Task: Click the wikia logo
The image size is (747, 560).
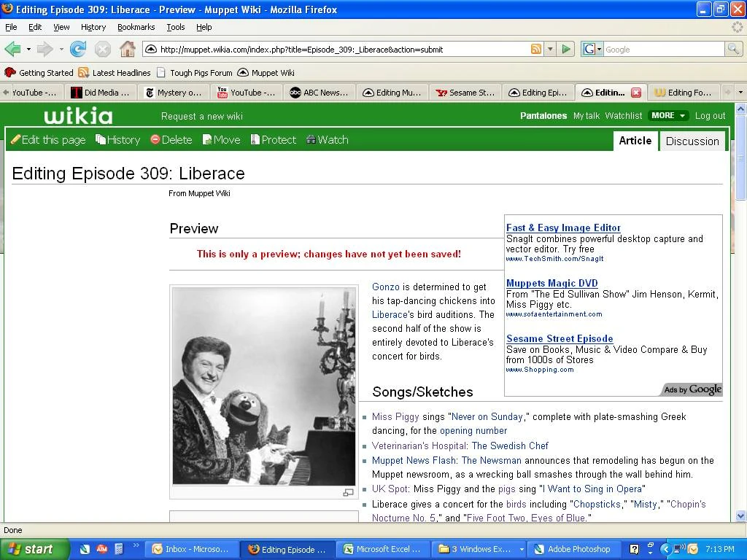Action: point(79,116)
